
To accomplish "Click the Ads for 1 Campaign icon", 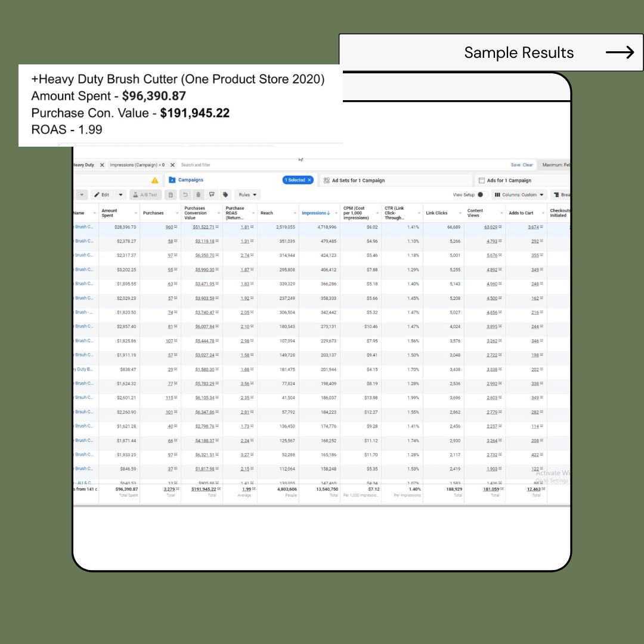I will tap(482, 180).
